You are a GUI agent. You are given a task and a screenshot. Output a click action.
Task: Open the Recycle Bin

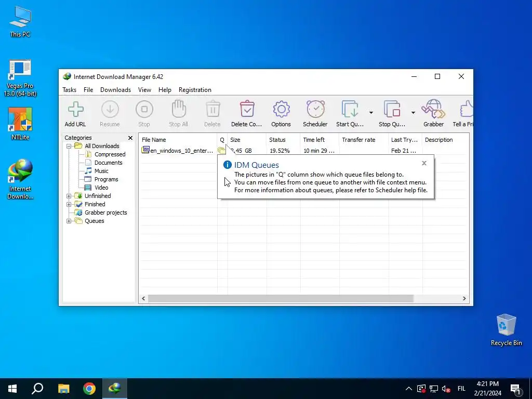[506, 330]
